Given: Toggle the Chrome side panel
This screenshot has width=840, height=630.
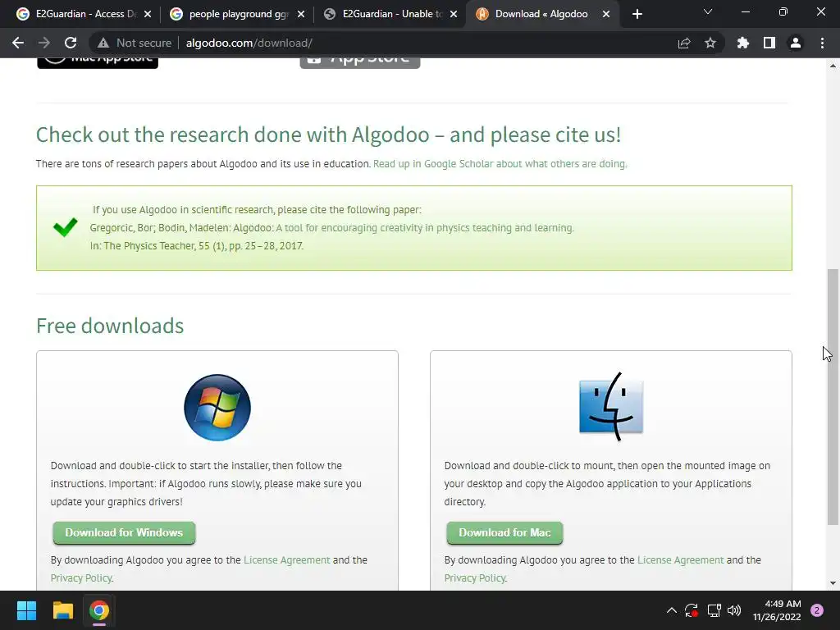Looking at the screenshot, I should point(769,43).
